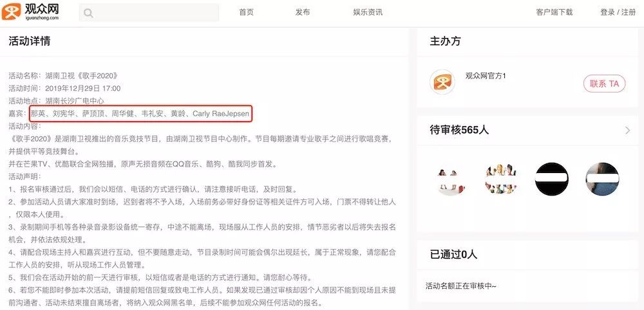Click the 活动详情 section heading
The image size is (644, 310).
(29, 41)
